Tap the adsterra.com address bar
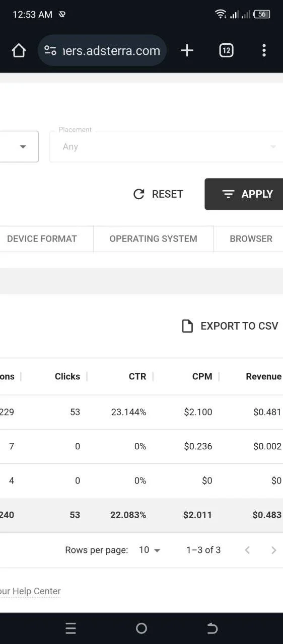 coord(102,50)
